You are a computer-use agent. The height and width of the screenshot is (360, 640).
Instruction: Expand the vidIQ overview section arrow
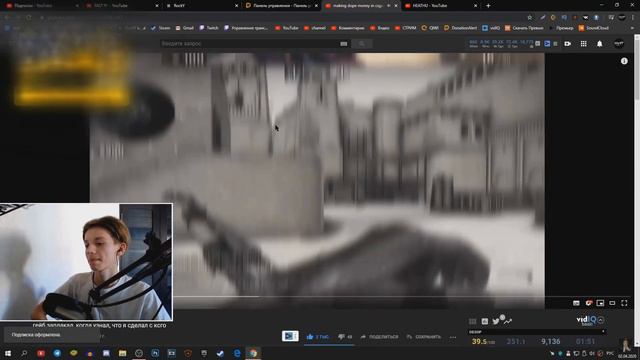[x=603, y=331]
